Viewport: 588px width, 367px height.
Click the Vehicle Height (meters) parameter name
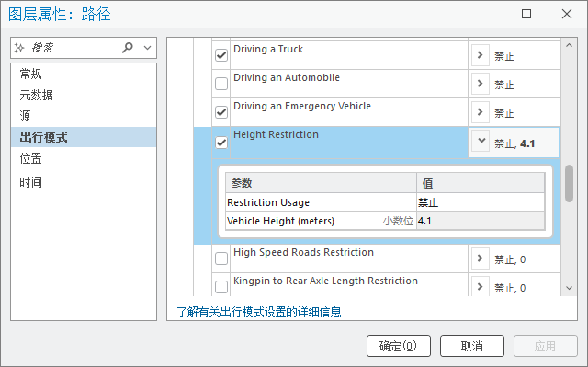pyautogui.click(x=280, y=221)
